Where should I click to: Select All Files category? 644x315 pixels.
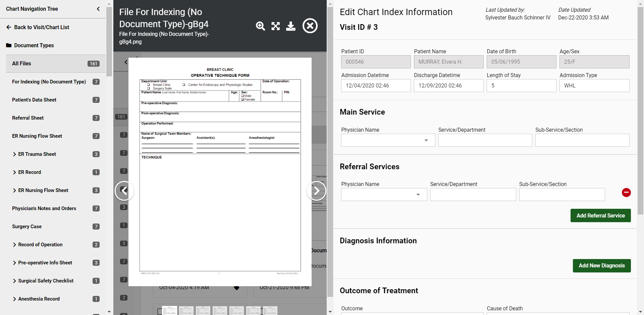[x=56, y=64]
